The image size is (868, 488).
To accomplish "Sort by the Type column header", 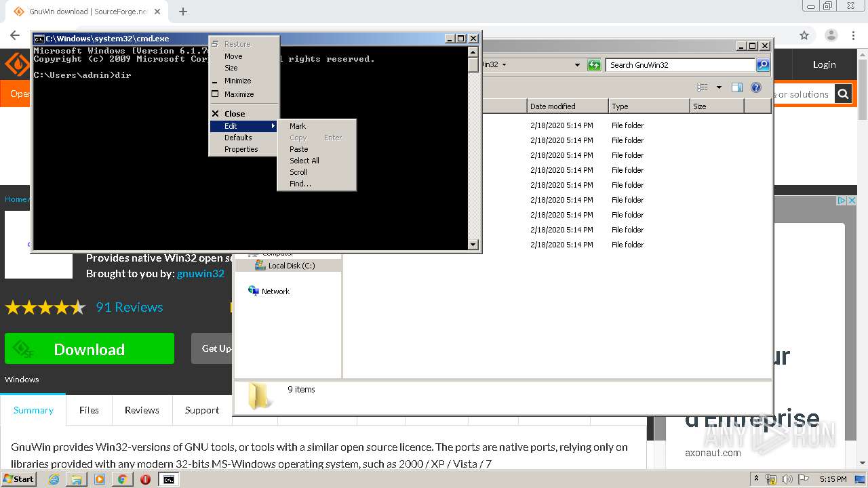I will 649,106.
